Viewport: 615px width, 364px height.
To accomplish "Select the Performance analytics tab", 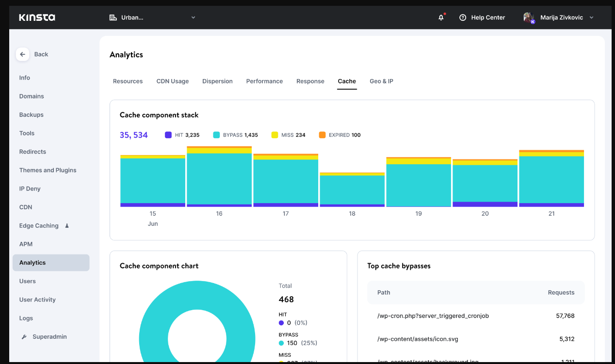I will [x=264, y=81].
